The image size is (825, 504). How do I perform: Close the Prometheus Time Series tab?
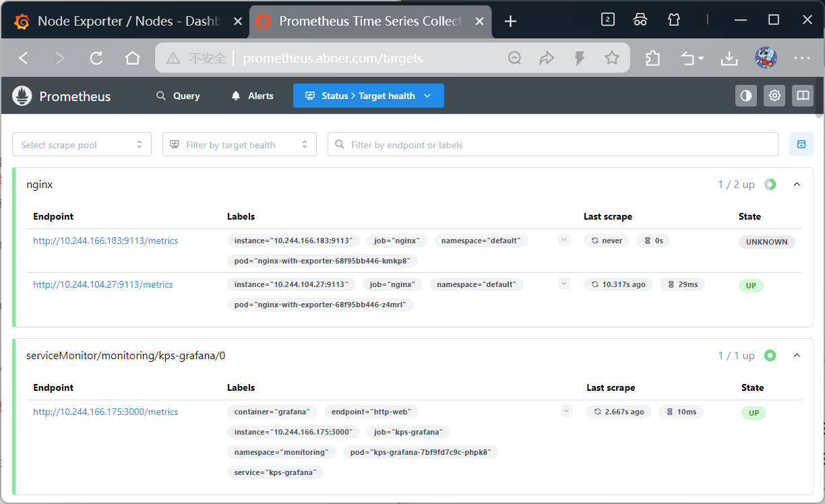(x=480, y=22)
